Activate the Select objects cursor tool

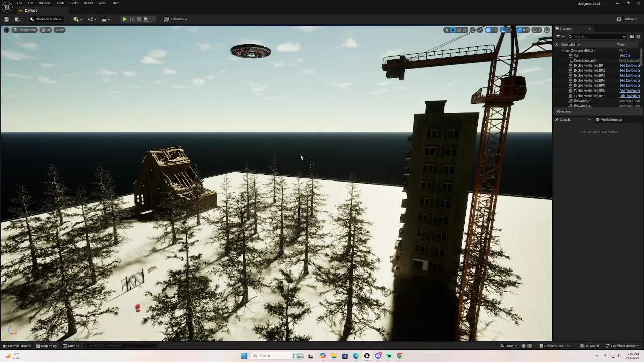[446, 30]
